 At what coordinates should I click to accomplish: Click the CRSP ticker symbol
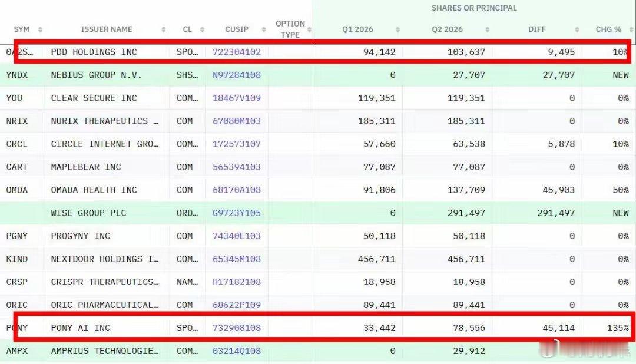coord(16,282)
